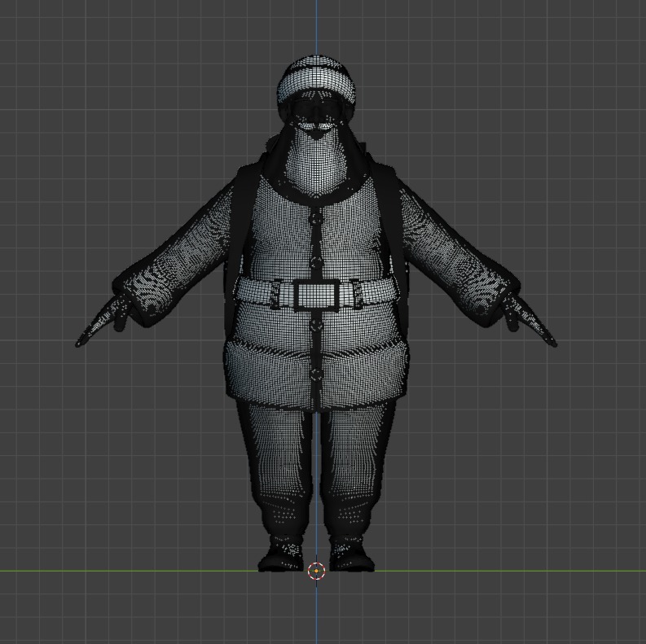Image resolution: width=646 pixels, height=644 pixels.
Task: Click the character's knit hat
Action: coord(316,78)
